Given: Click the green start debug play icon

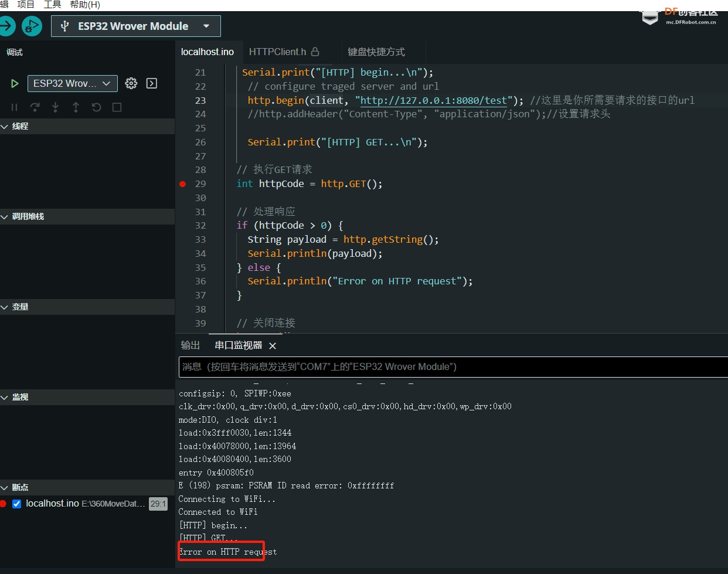Looking at the screenshot, I should pyautogui.click(x=15, y=83).
